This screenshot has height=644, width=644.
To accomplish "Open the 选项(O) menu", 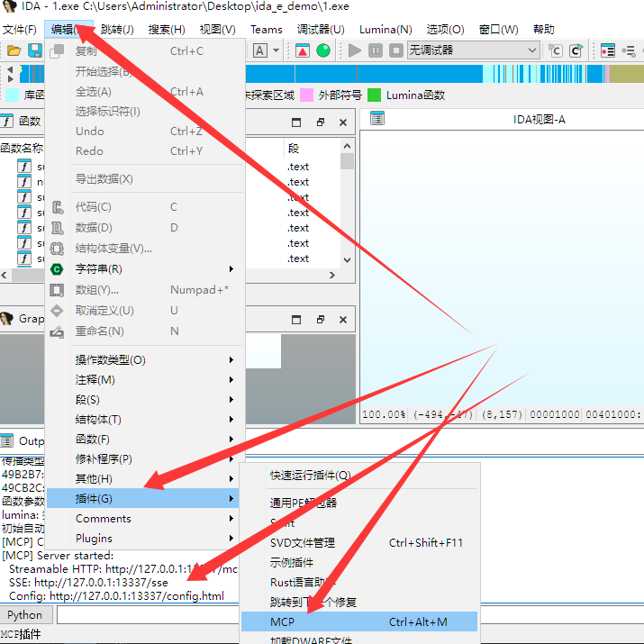I will pos(445,30).
